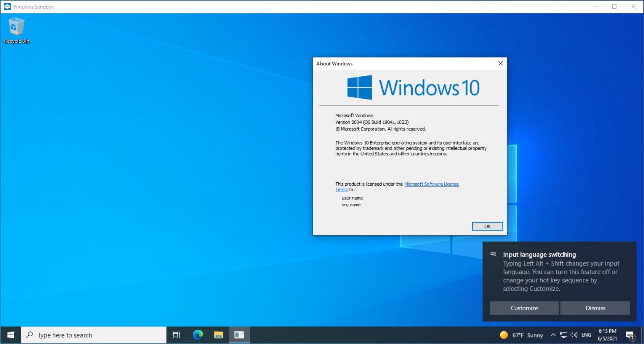The image size is (644, 344).
Task: Dismiss the input language switching notification
Action: point(595,308)
